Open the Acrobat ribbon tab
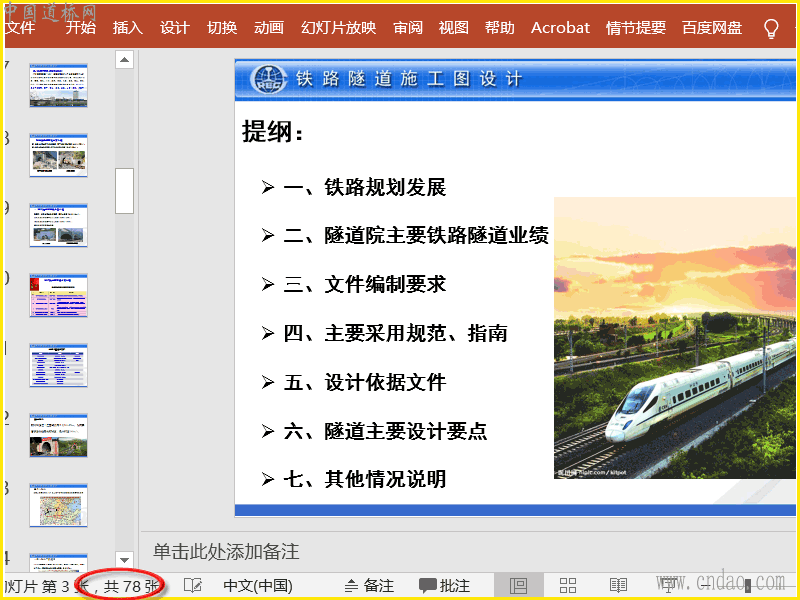The width and height of the screenshot is (800, 600). (560, 27)
